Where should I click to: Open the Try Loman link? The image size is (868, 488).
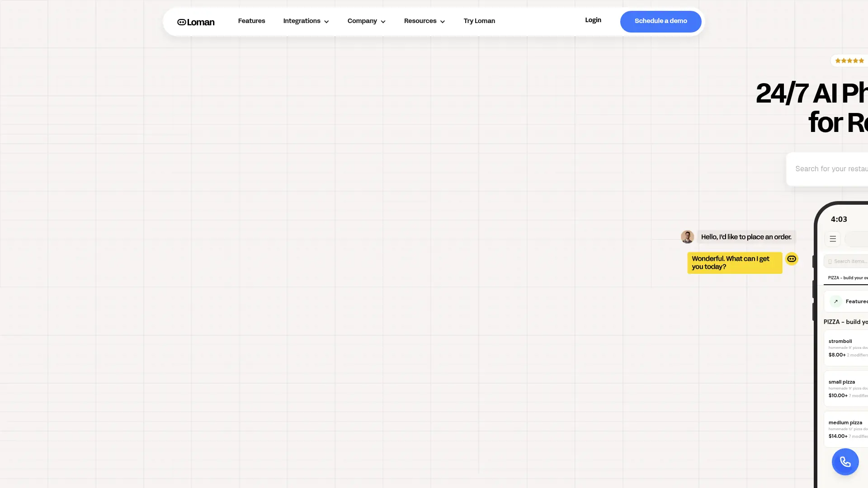(479, 21)
